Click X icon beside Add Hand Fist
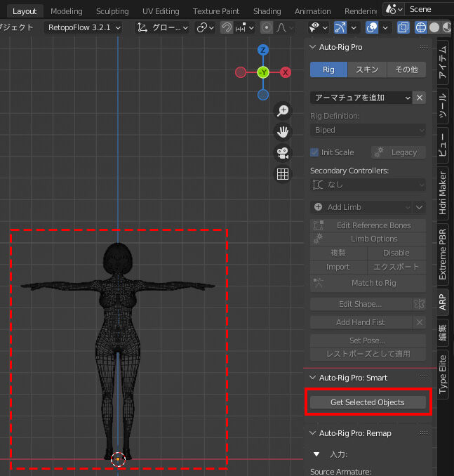The width and height of the screenshot is (454, 476). 420,322
